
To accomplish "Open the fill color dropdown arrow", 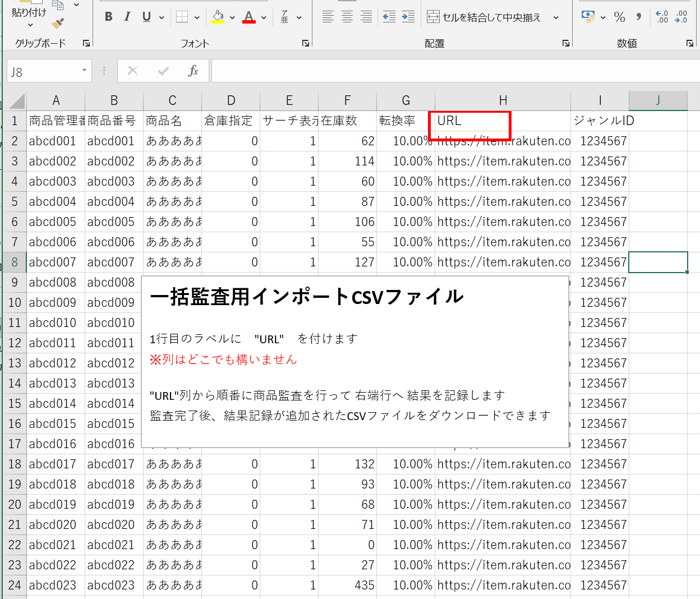I will [x=232, y=17].
